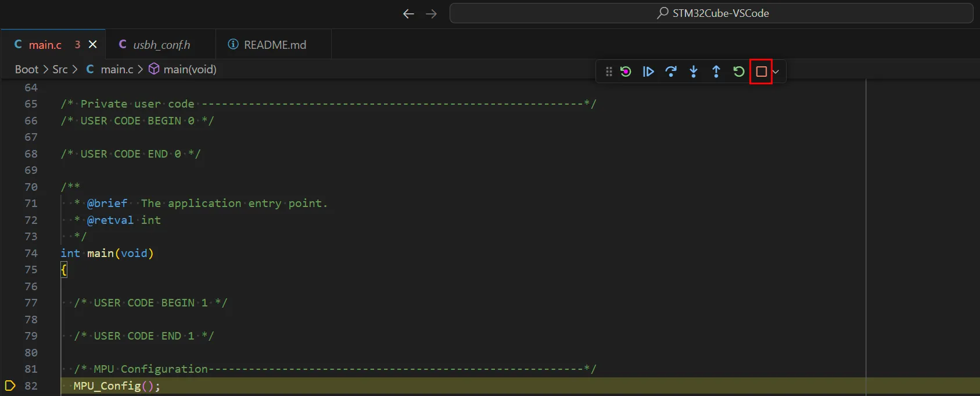The image size is (980, 396).
Task: Restart the debug session with green arrow
Action: point(739,72)
